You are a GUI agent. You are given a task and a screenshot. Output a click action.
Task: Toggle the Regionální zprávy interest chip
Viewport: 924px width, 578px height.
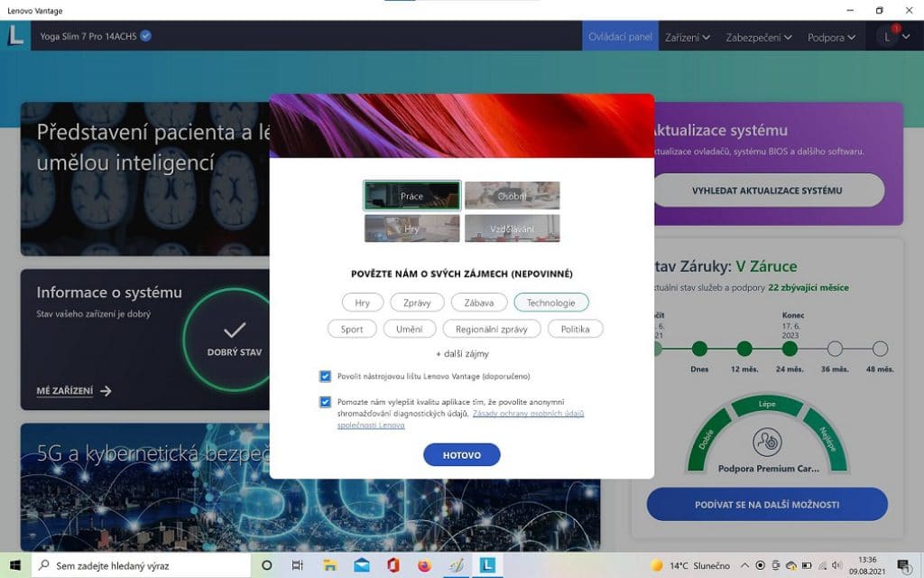pyautogui.click(x=492, y=329)
